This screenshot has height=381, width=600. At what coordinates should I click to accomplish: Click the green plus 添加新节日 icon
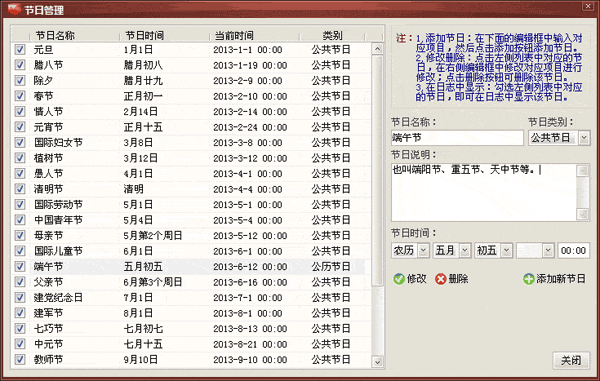529,279
